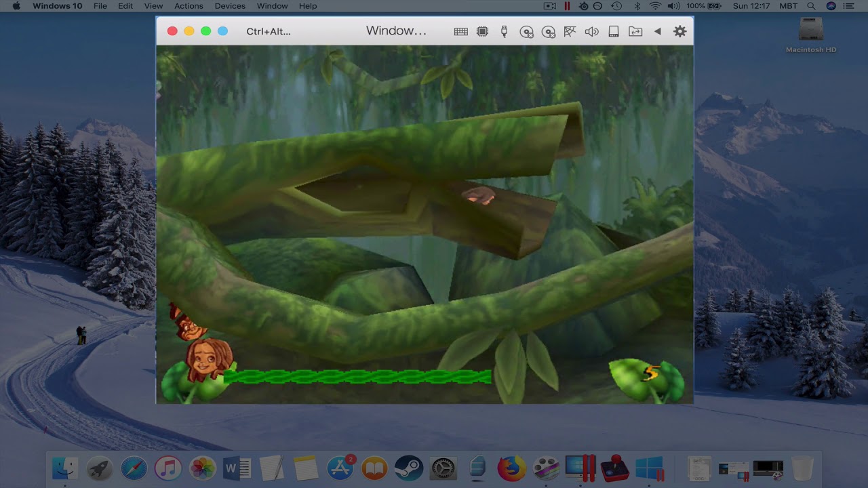This screenshot has width=868, height=488.
Task: Open Finder from the Dock
Action: click(65, 468)
